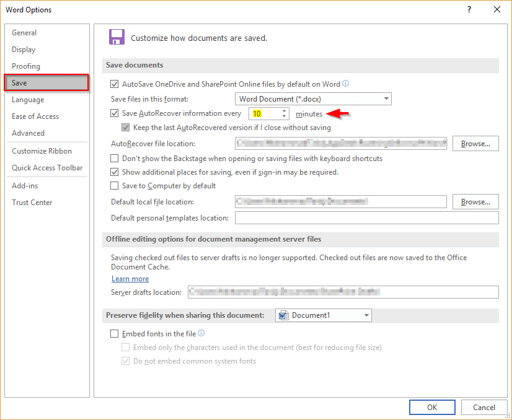
Task: Click the Embed fonts info icon
Action: (x=201, y=333)
